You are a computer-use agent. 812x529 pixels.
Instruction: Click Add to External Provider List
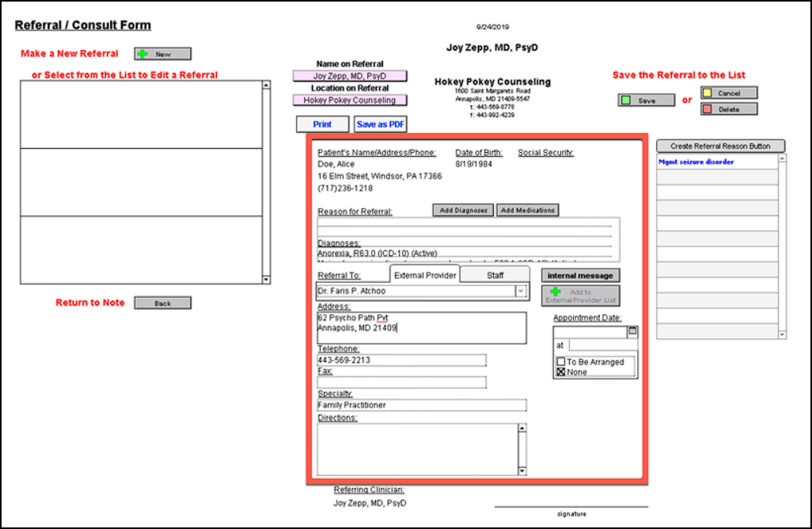580,295
